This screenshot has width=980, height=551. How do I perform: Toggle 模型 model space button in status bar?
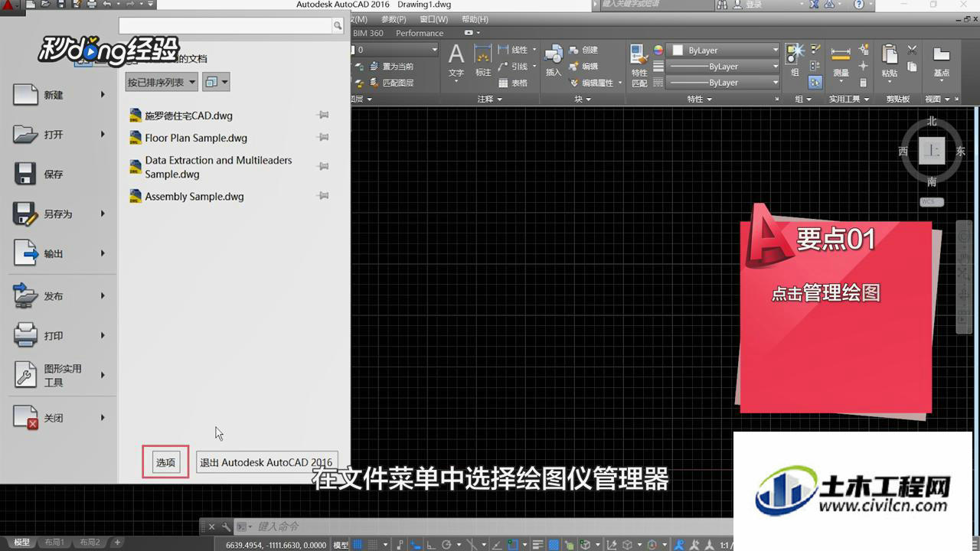[341, 545]
